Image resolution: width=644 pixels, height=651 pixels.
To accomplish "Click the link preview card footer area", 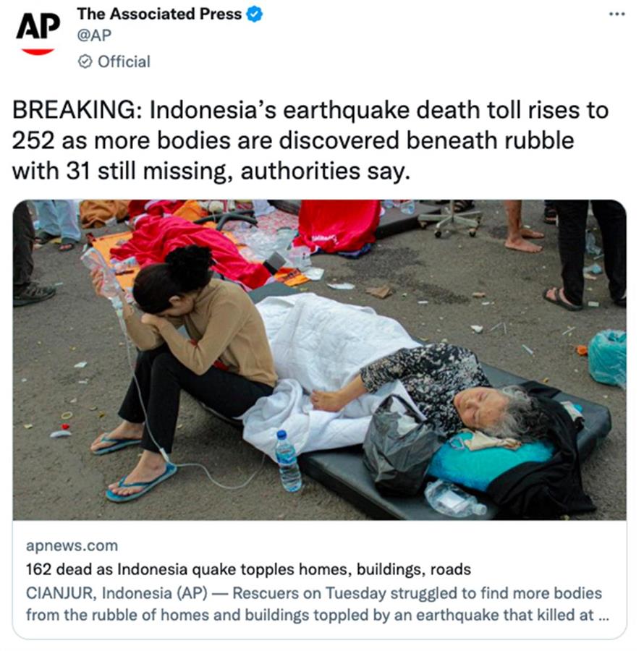I will [319, 579].
